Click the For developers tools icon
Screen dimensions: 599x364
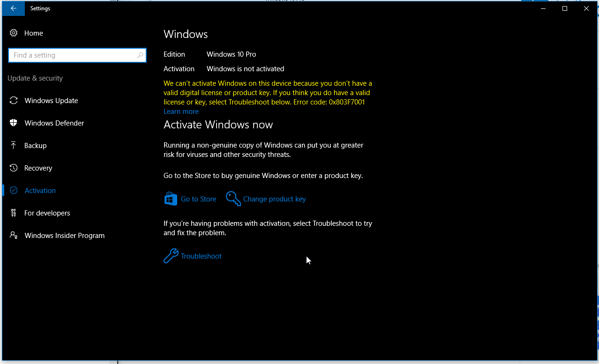pyautogui.click(x=14, y=213)
